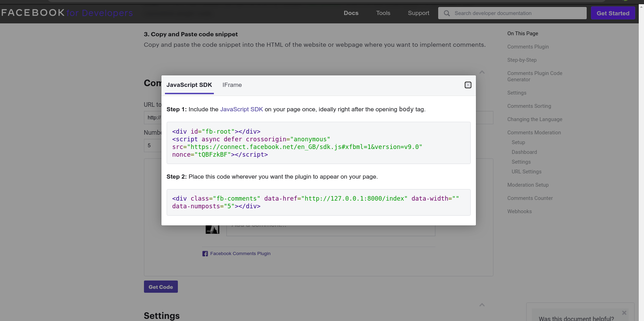Click the Get Code button
This screenshot has height=321, width=644.
point(161,287)
